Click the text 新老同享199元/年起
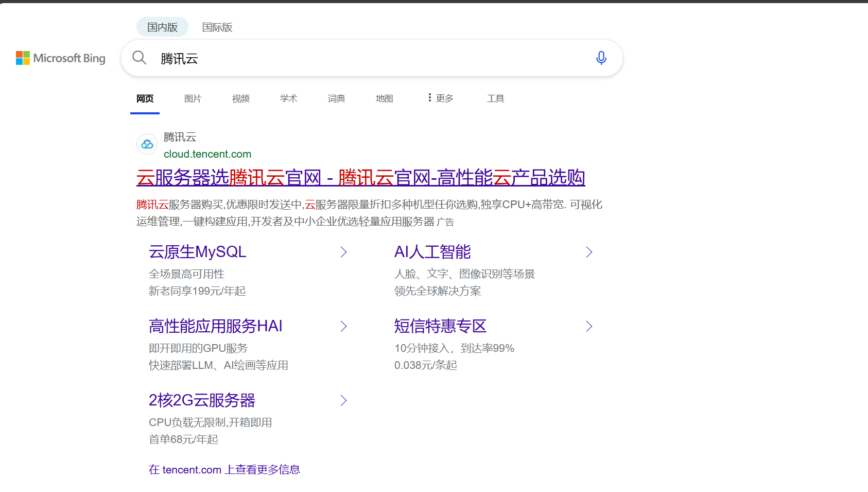The width and height of the screenshot is (868, 492). point(197,291)
